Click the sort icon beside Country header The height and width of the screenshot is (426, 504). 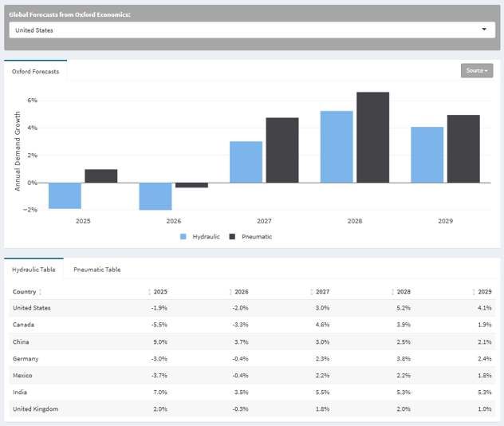click(41, 292)
